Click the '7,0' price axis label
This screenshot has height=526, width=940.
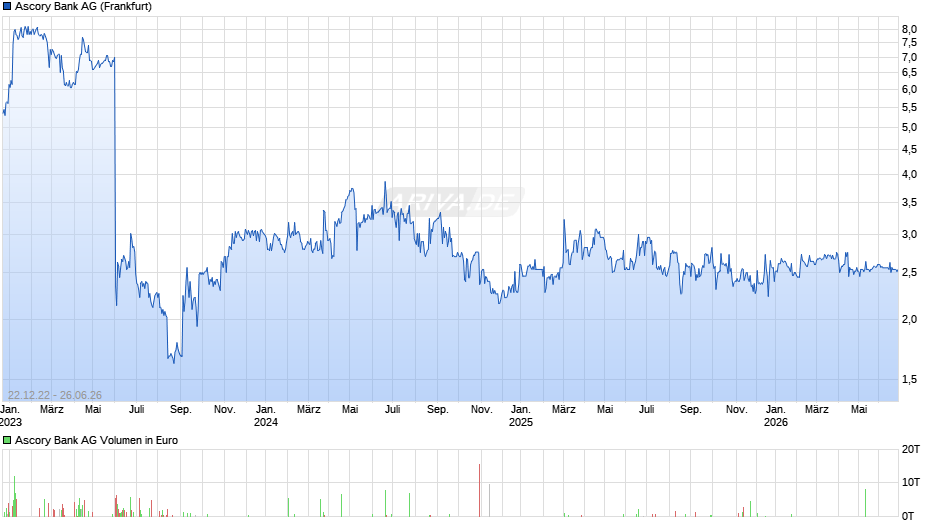tap(909, 58)
